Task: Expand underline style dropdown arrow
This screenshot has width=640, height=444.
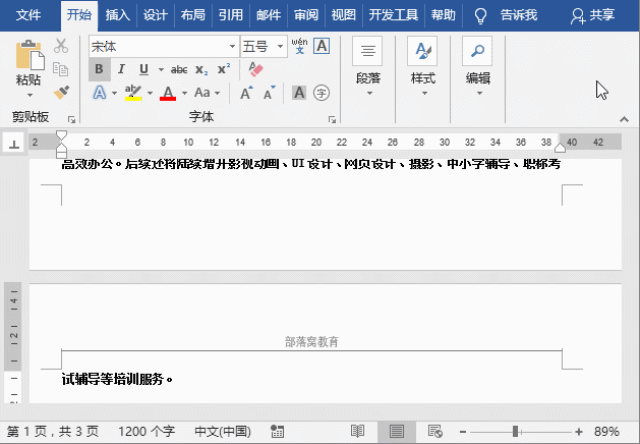Action: click(x=161, y=70)
